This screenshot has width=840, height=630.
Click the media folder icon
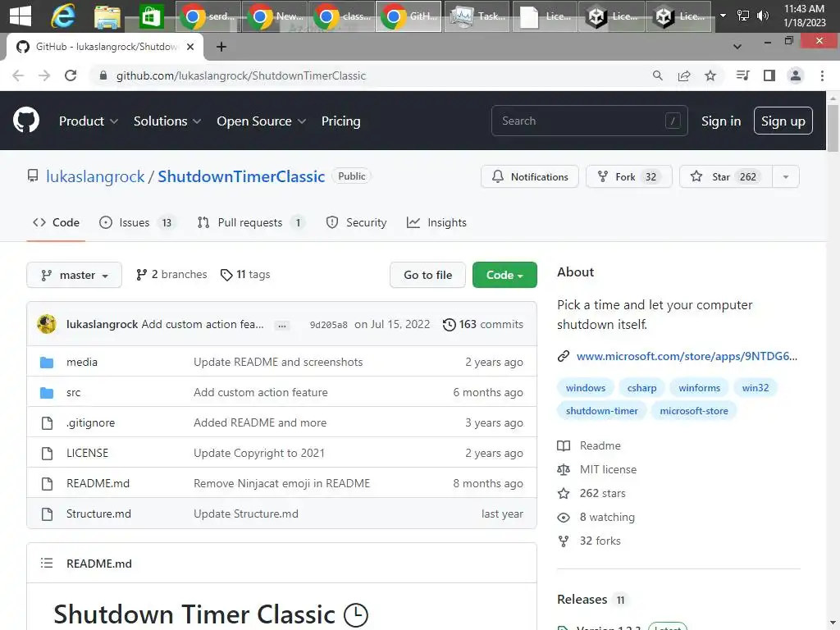pos(47,362)
